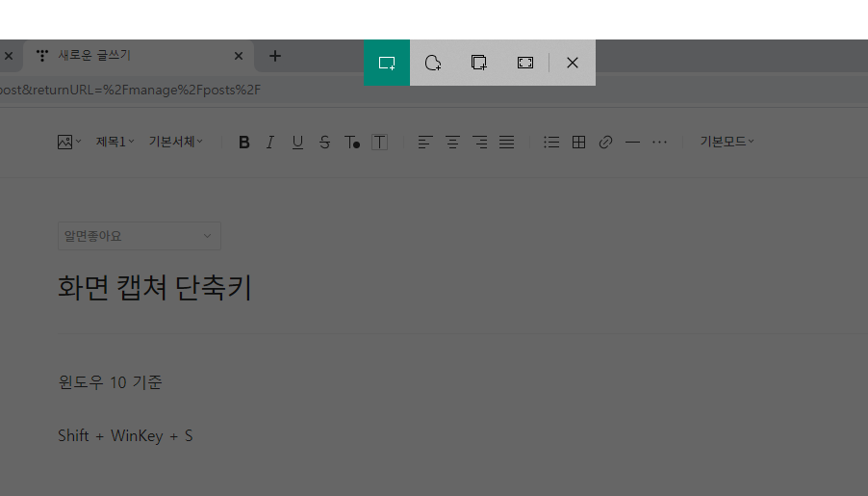868x496 pixels.
Task: Align text center
Action: coord(452,143)
